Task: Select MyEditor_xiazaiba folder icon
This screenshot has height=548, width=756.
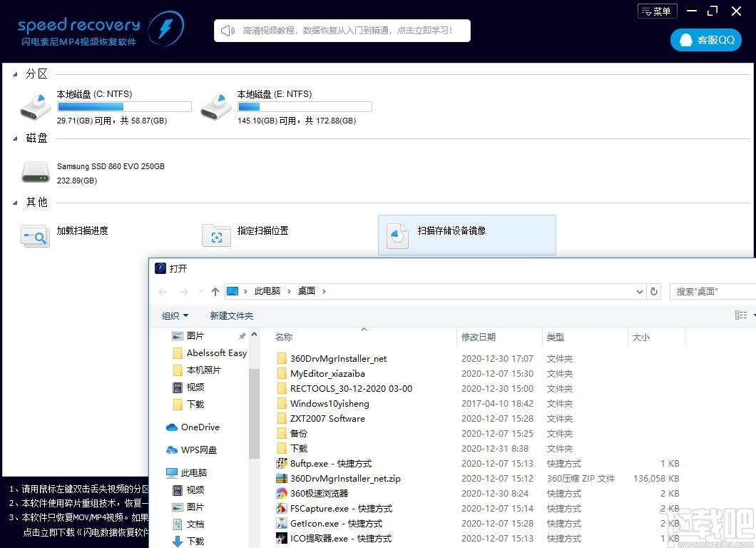Action: [x=282, y=373]
